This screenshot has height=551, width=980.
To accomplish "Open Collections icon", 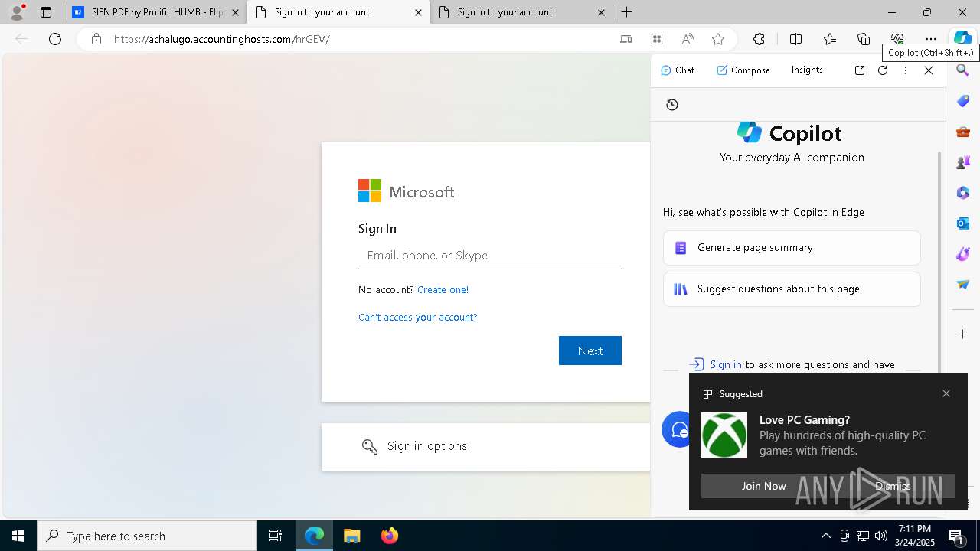I will [864, 39].
